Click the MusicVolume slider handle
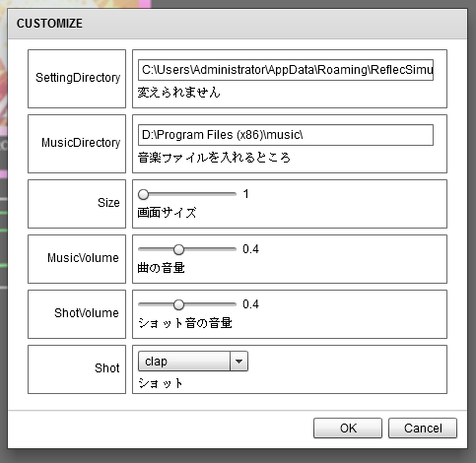The height and width of the screenshot is (463, 476). [x=178, y=249]
